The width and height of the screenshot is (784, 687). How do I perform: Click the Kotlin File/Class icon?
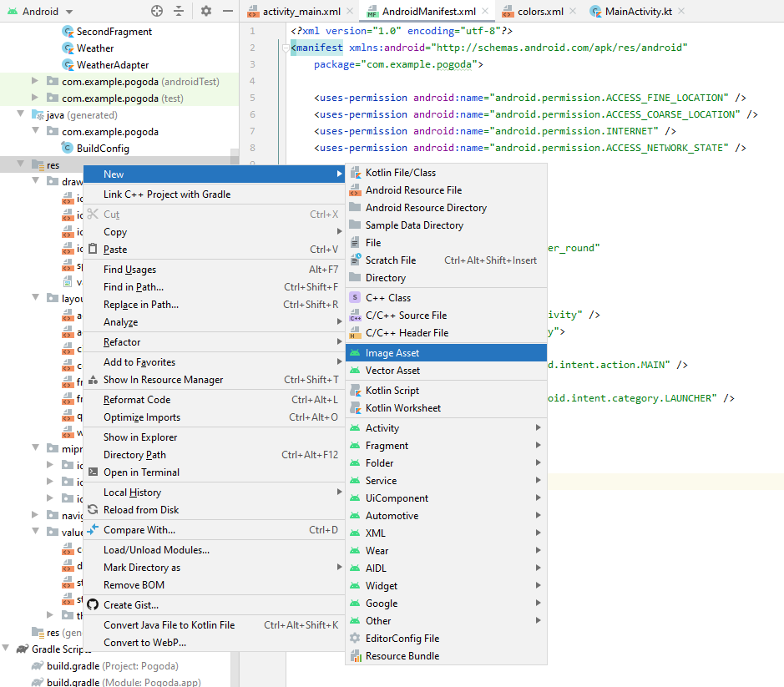pos(355,173)
